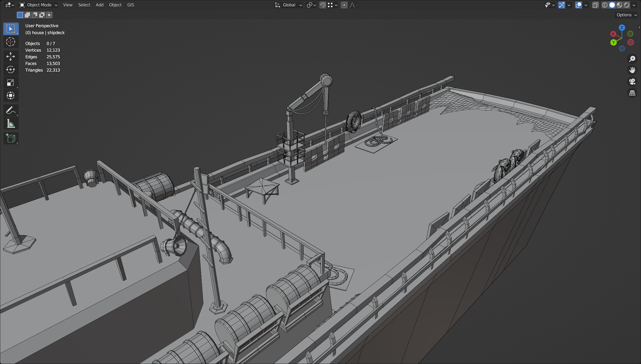Activate the Move tool
The height and width of the screenshot is (364, 641).
(x=11, y=56)
